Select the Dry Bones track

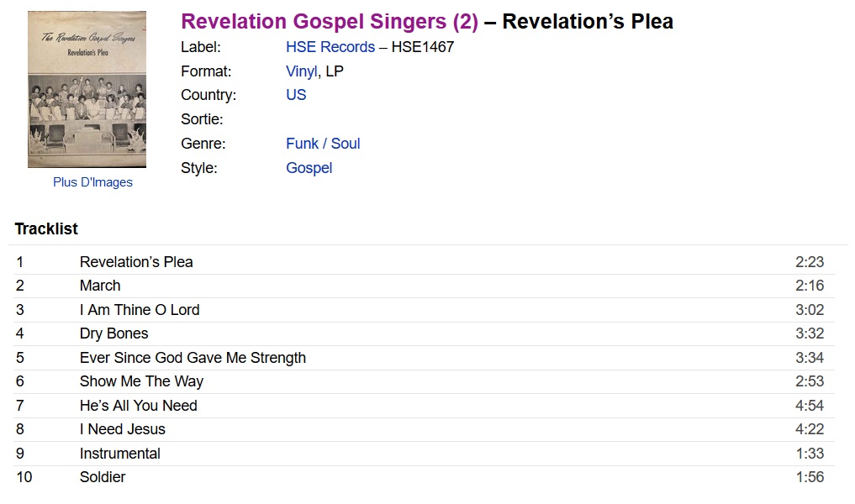pos(424,333)
